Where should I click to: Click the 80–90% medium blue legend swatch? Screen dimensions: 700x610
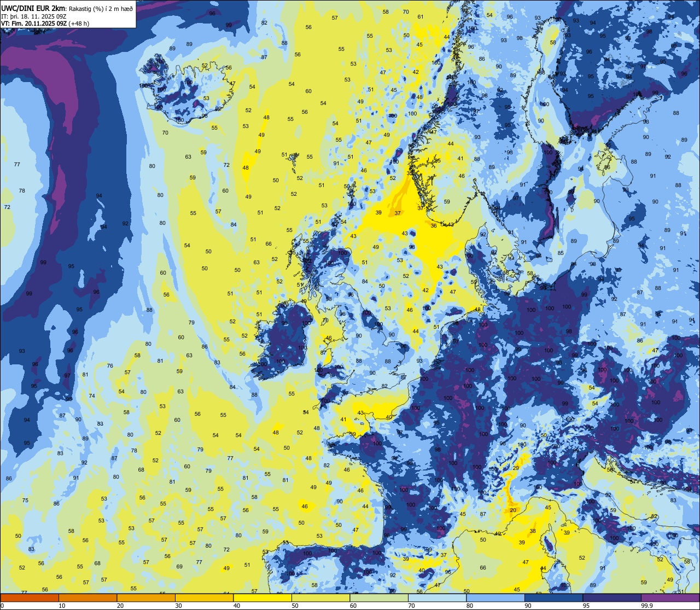[x=495, y=598]
